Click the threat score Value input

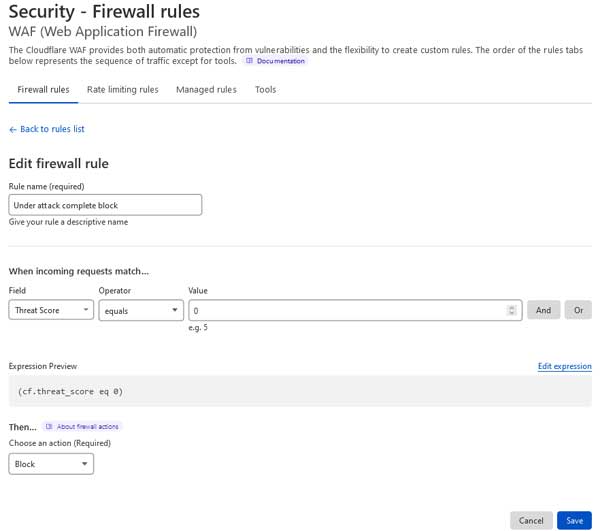click(x=355, y=310)
